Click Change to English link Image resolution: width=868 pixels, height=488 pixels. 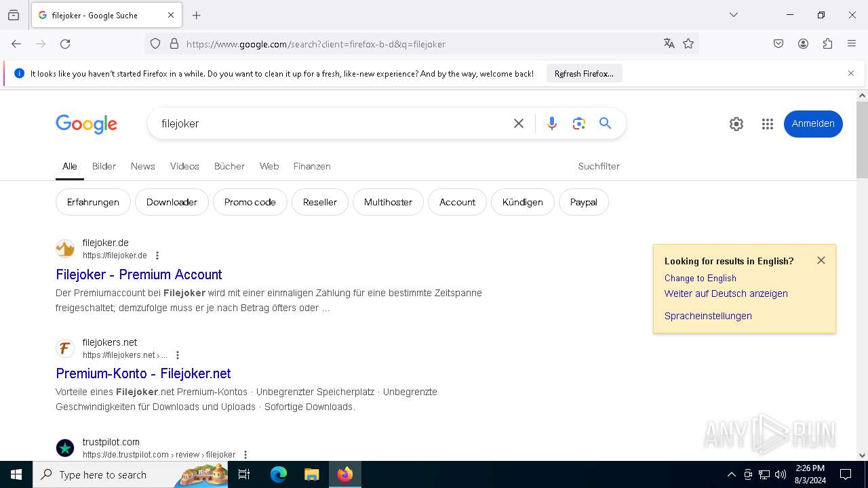(701, 278)
